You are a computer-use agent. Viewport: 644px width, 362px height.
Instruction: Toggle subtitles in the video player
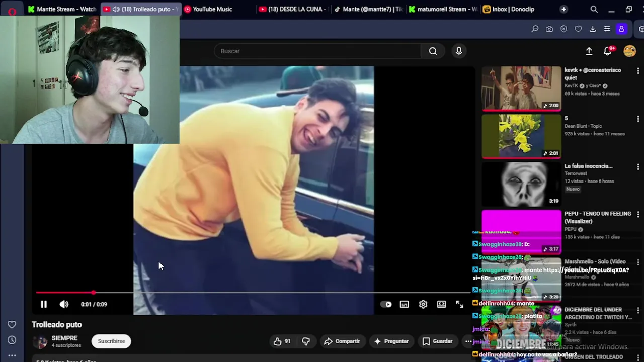(x=405, y=304)
